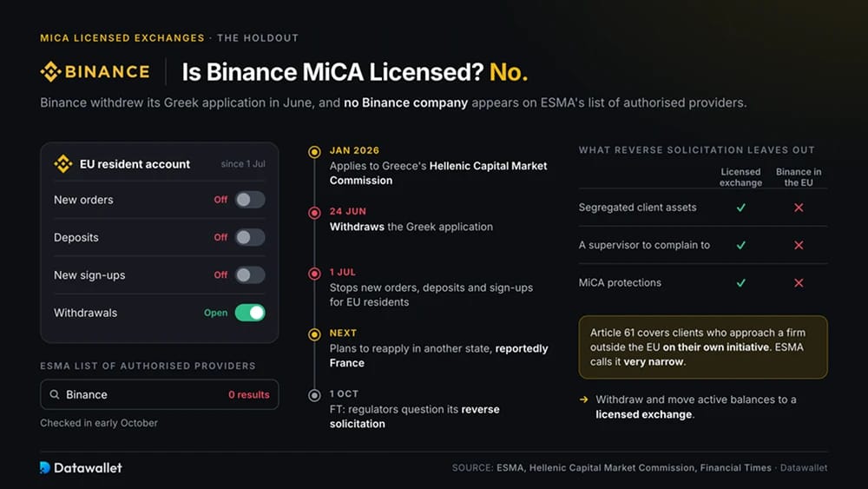This screenshot has width=868, height=489.
Task: Click the 'since 1 Jul' text
Action: (243, 164)
